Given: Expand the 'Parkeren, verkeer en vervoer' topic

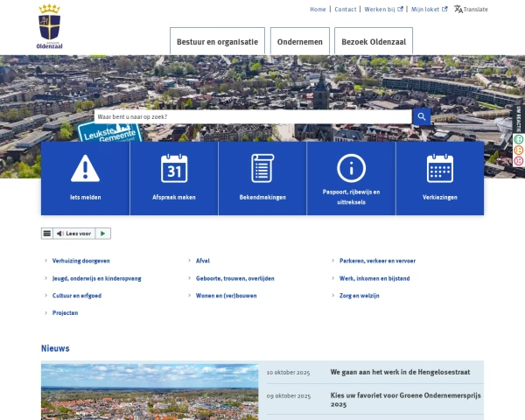Looking at the screenshot, I should point(377,261).
